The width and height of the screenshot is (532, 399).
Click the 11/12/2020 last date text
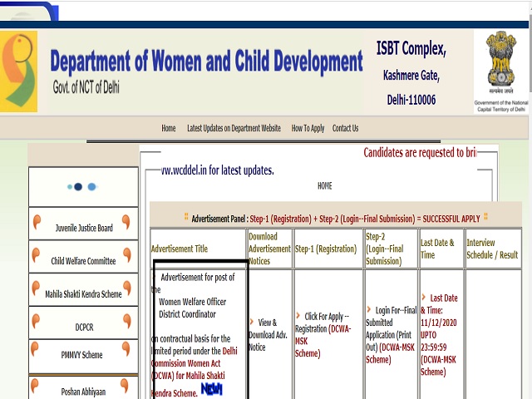point(438,323)
